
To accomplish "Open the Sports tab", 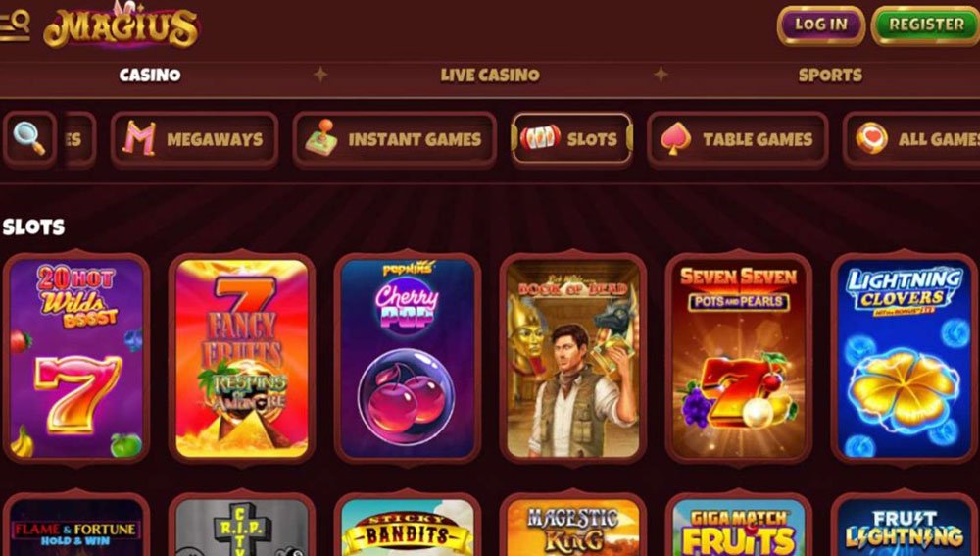I will click(x=830, y=76).
